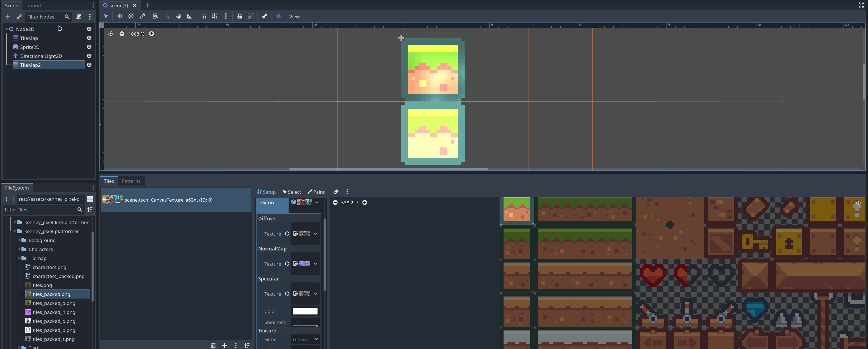
Task: Toggle visibility of DirectionalLight2D
Action: click(89, 56)
